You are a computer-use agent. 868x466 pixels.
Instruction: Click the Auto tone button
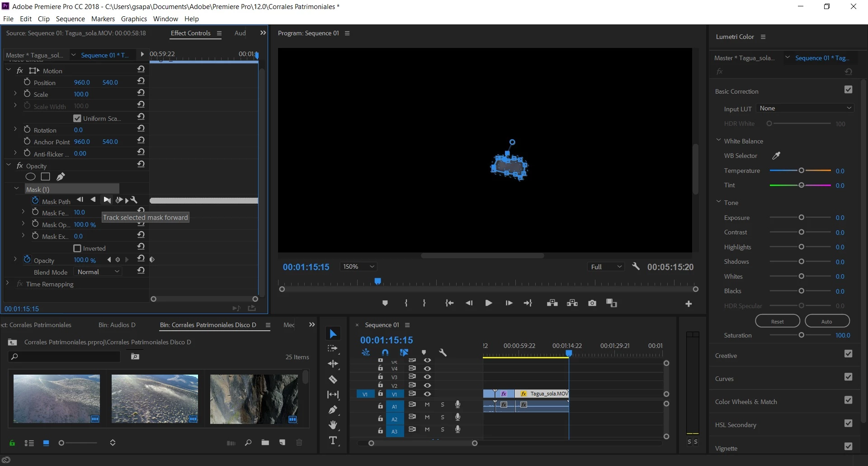[x=827, y=321]
